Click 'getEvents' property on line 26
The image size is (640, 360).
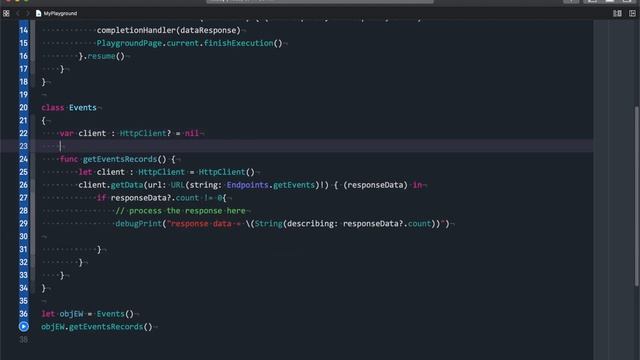pyautogui.click(x=294, y=185)
